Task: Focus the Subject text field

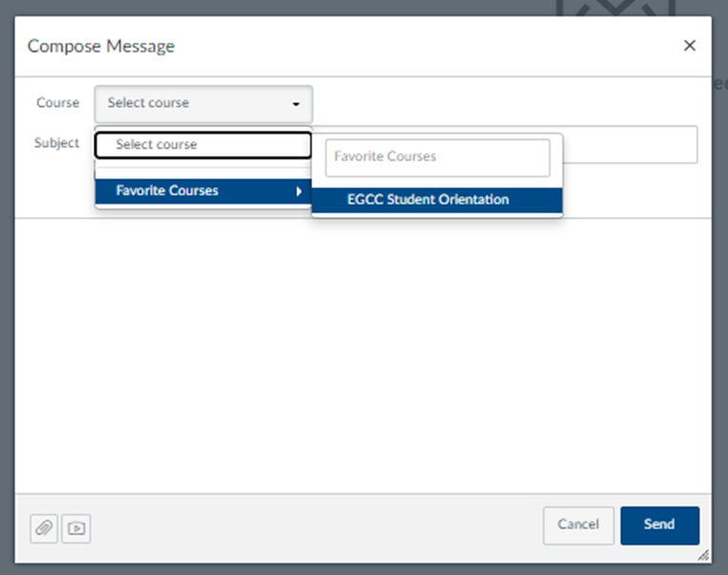Action: [630, 145]
